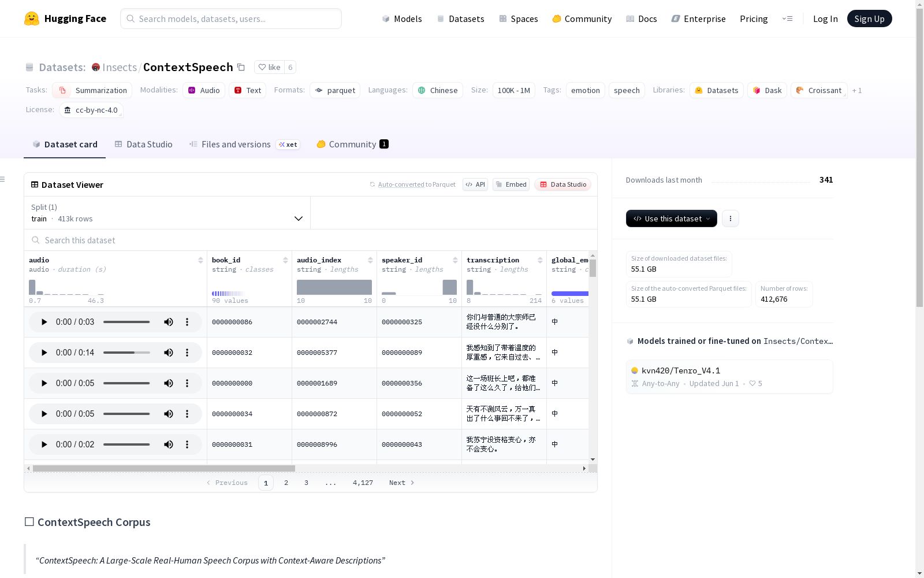The image size is (924, 578).
Task: Click the Hugging Face logo
Action: click(65, 18)
